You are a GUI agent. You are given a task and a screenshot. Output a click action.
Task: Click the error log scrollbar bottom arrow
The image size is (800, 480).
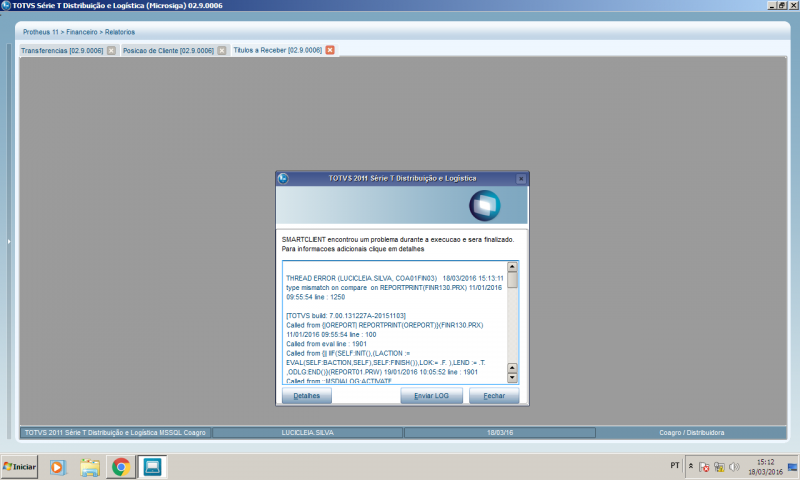512,378
